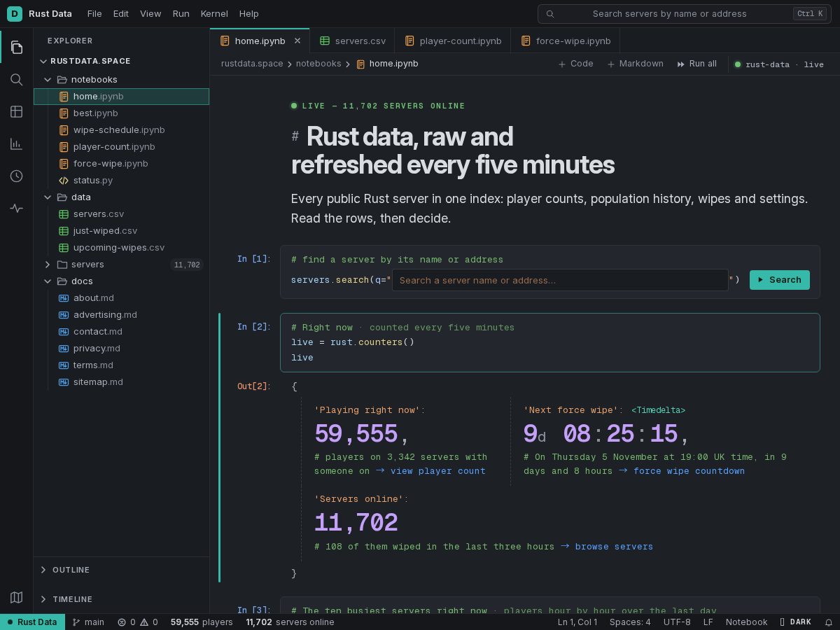The image size is (840, 630).
Task: Switch to the servers.csv tab
Action: coord(352,41)
